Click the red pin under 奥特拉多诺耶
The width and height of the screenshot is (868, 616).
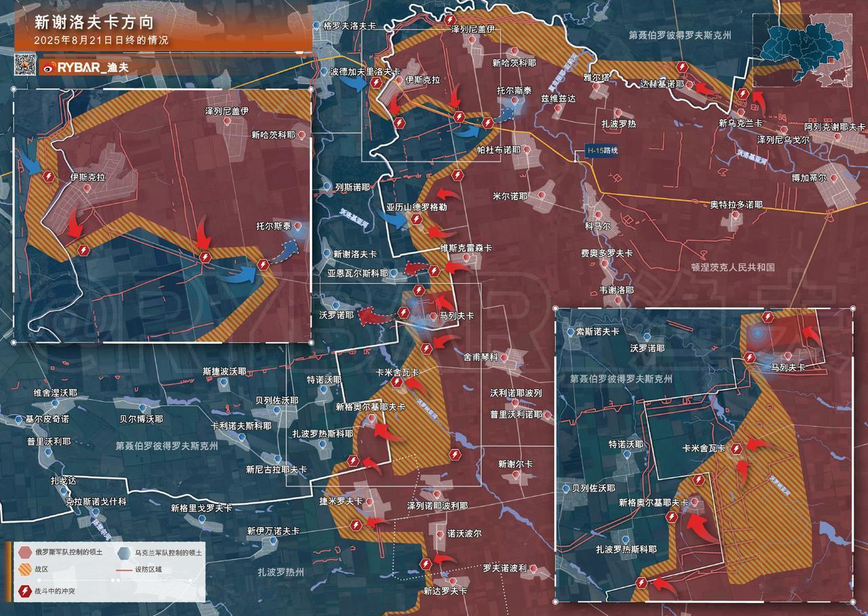click(x=735, y=215)
